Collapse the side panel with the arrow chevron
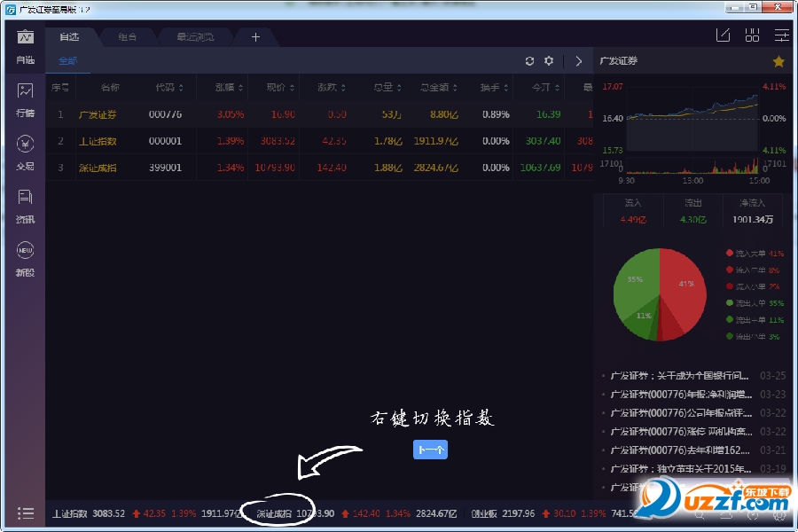Screen dimensions: 798x532 (x=579, y=61)
